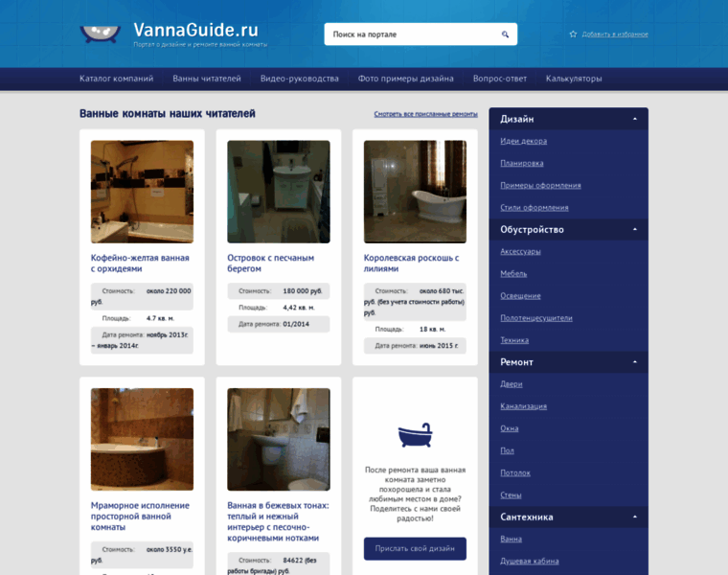Screen dimensions: 728x575
Task: Click the Дата ремонта 01/2014 row
Action: [279, 324]
